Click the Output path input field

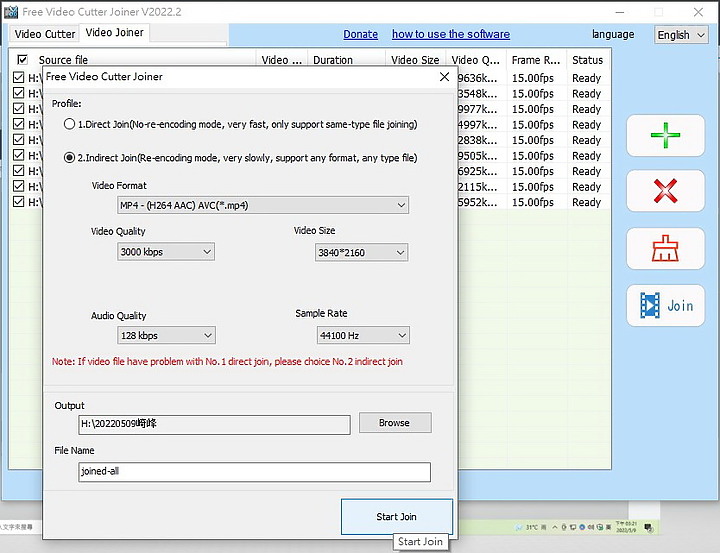tap(214, 424)
